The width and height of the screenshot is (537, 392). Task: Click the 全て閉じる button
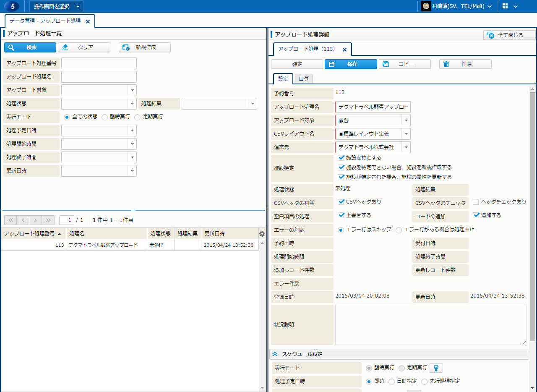[x=509, y=35]
